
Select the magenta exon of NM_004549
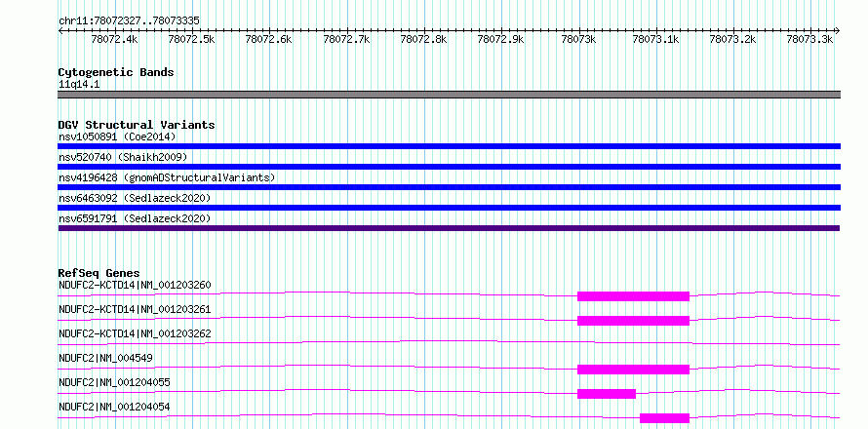pyautogui.click(x=633, y=370)
